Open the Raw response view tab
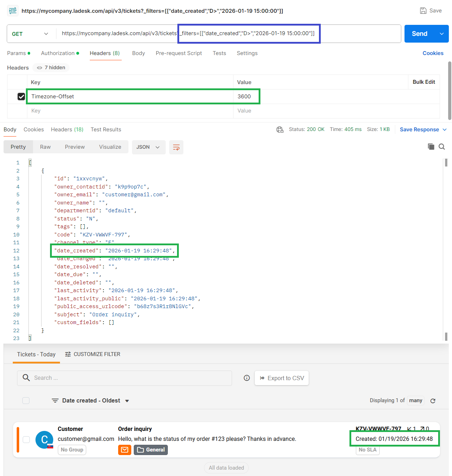 pyautogui.click(x=45, y=147)
